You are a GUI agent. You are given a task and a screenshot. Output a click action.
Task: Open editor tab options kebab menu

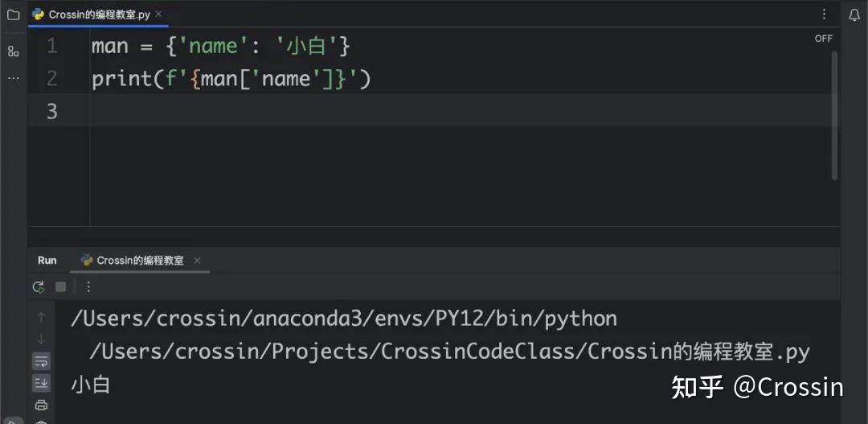825,14
